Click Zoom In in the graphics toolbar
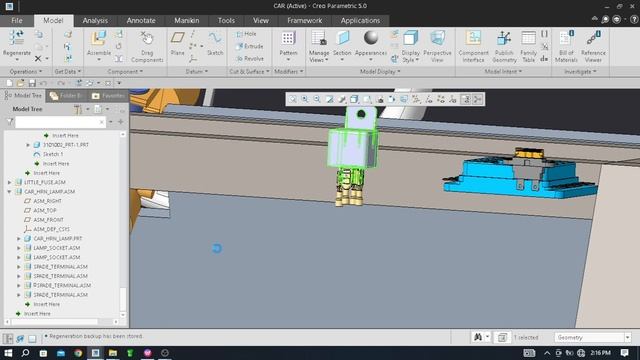 click(x=304, y=99)
